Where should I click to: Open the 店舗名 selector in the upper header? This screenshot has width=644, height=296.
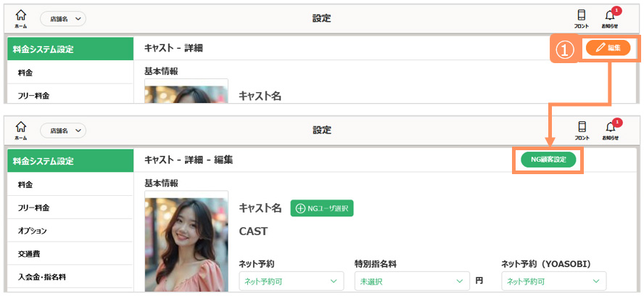tap(63, 18)
